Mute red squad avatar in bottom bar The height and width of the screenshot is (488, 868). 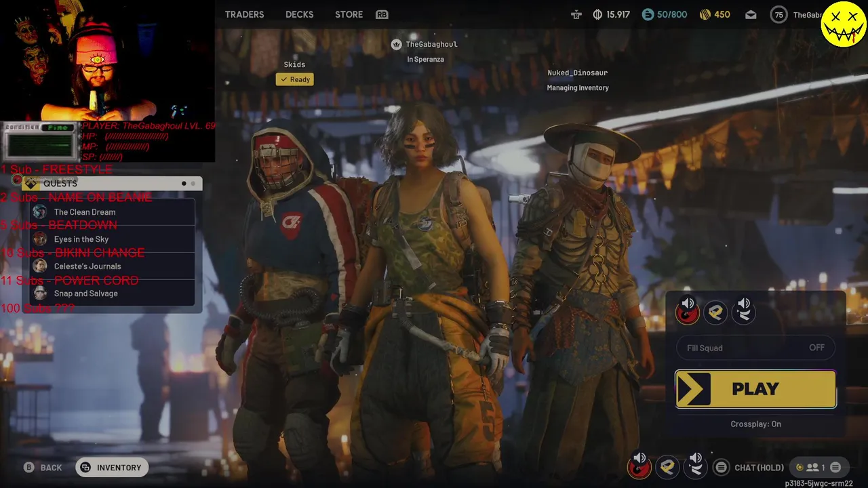(639, 466)
